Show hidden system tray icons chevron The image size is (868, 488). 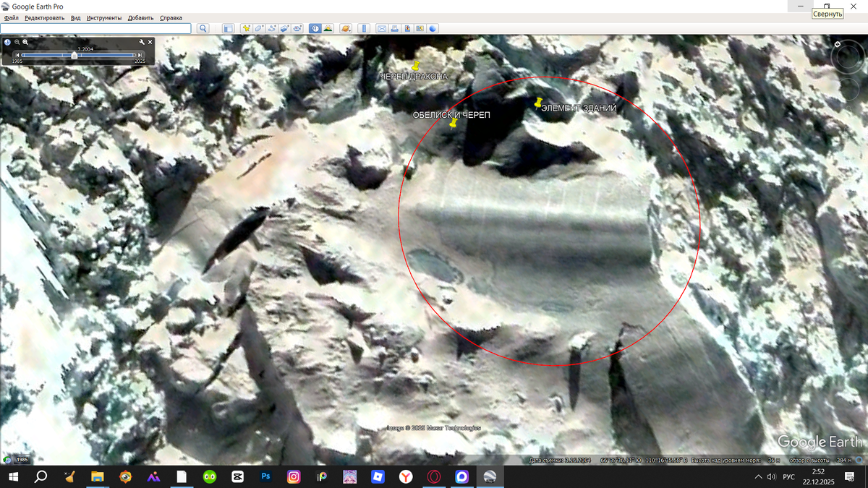(758, 476)
